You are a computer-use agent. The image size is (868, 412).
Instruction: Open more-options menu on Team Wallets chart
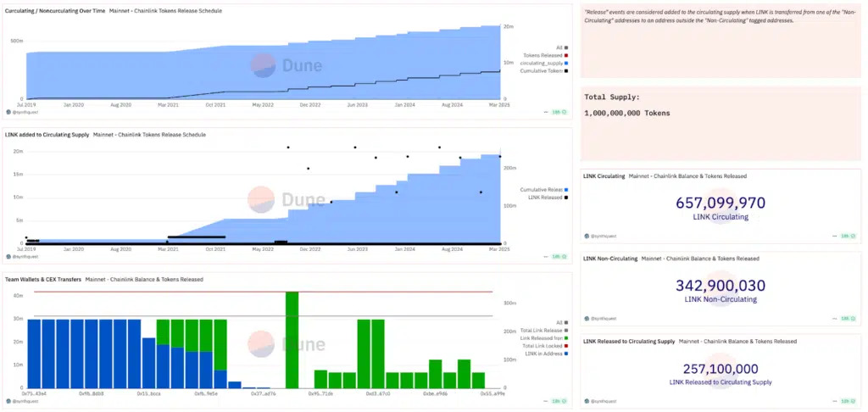point(545,402)
